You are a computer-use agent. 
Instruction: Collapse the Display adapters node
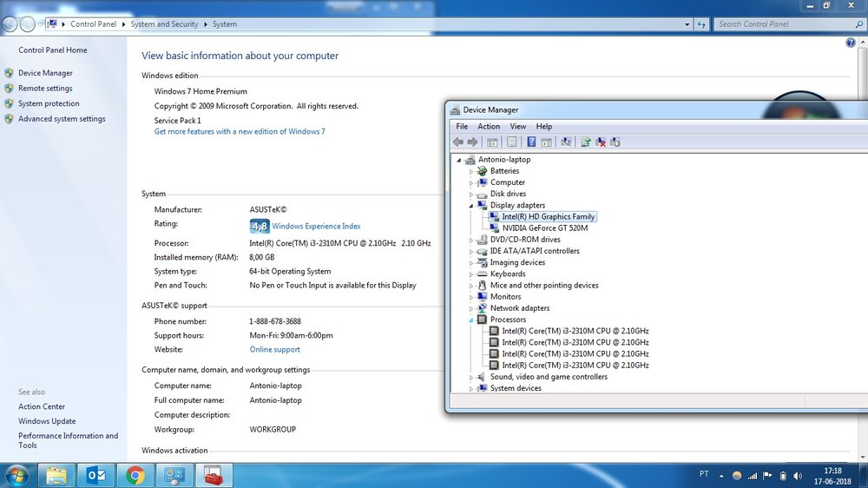coord(471,206)
